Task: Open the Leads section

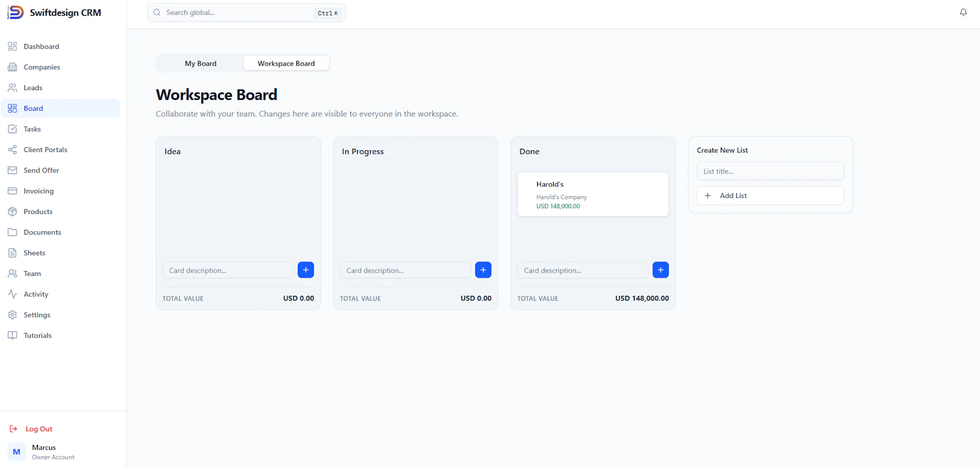Action: point(61,88)
